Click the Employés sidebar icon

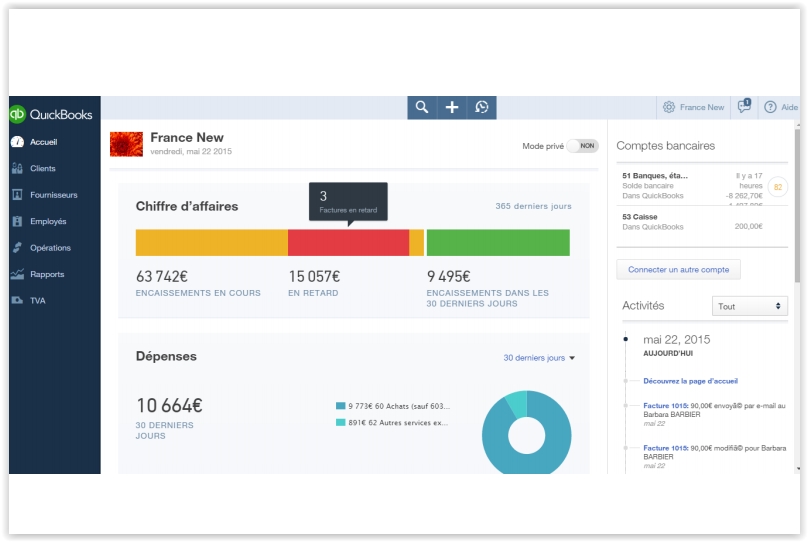point(17,221)
